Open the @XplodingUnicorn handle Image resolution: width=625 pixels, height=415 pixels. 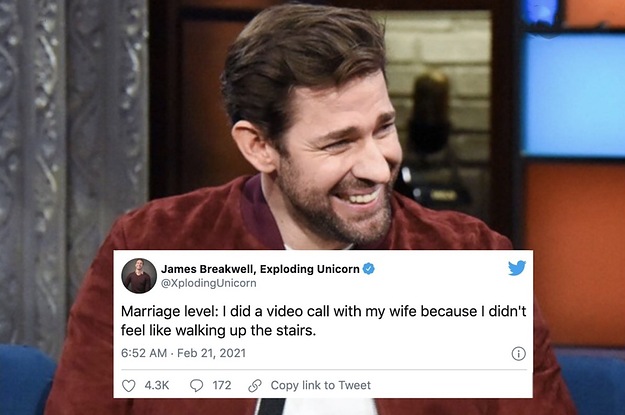(x=208, y=283)
